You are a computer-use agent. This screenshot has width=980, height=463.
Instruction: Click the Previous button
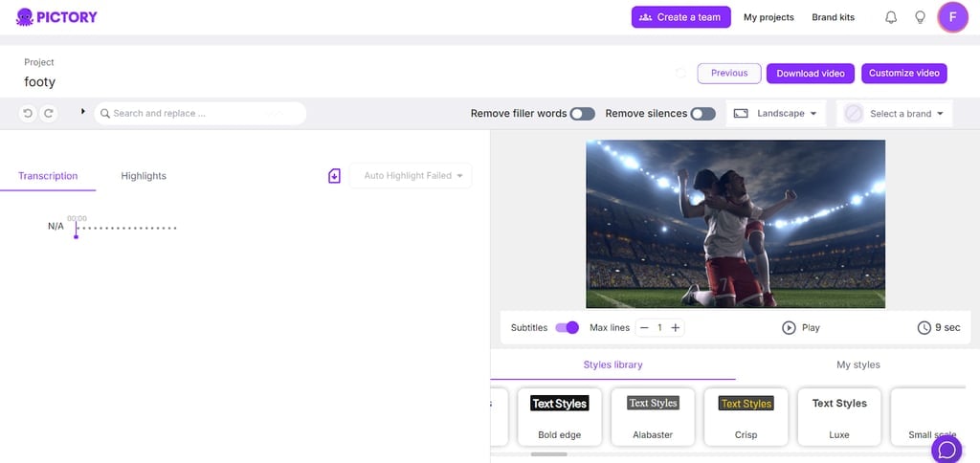pyautogui.click(x=729, y=73)
